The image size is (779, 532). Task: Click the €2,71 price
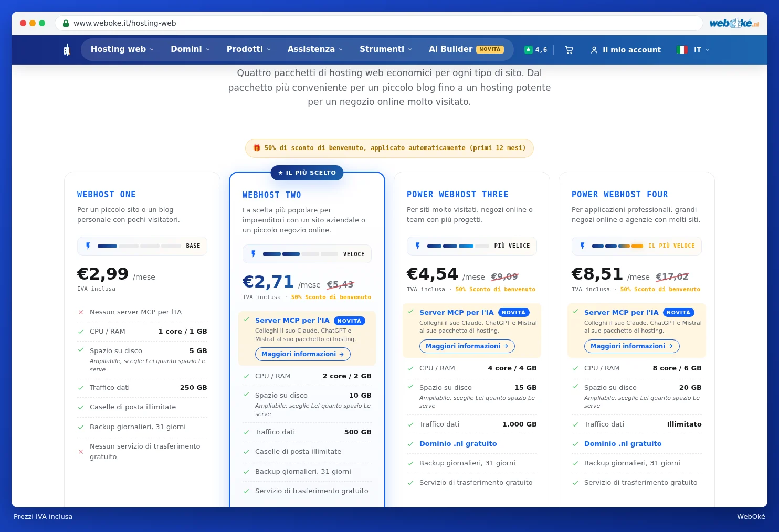(268, 282)
